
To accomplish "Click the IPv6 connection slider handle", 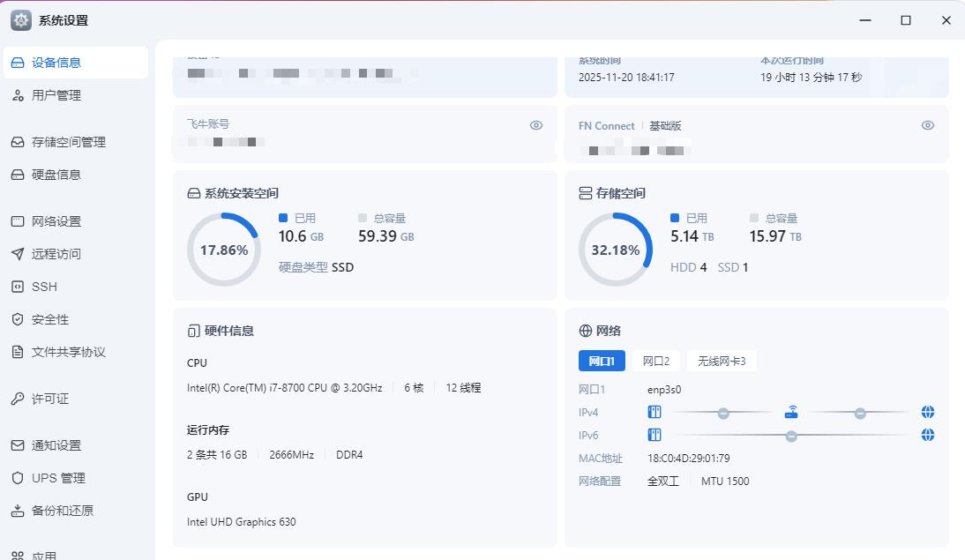I will (791, 434).
